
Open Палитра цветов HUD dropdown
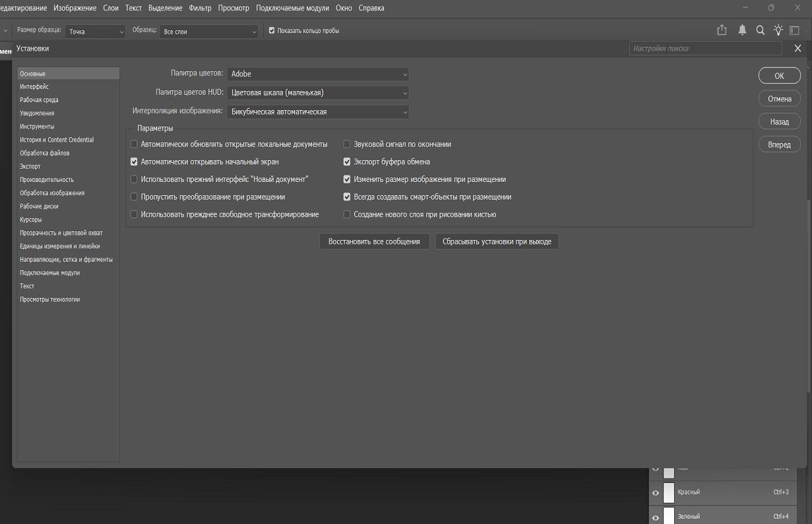click(x=318, y=93)
